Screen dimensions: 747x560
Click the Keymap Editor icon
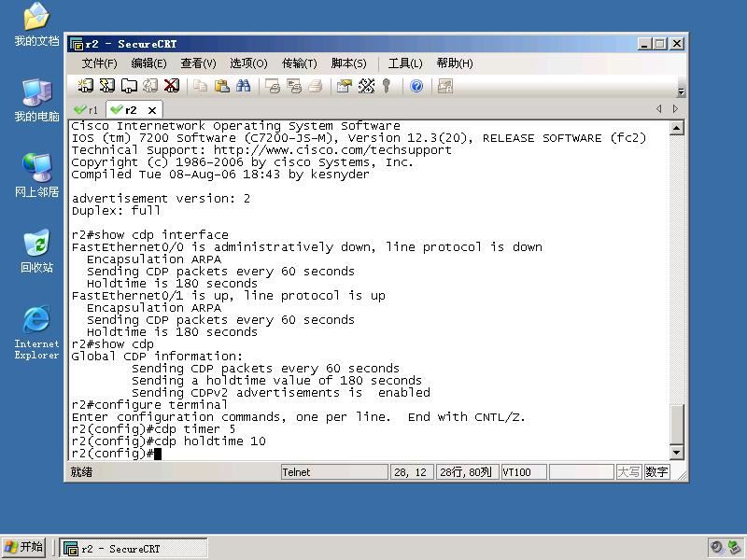point(366,86)
